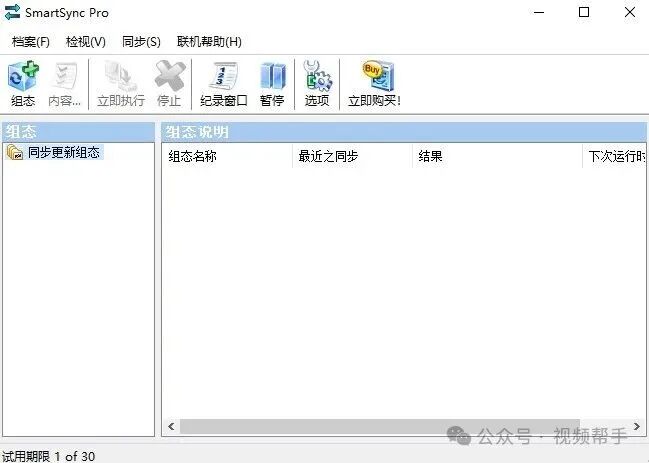This screenshot has height=463, width=649.
Task: Open the 检视(V) menu
Action: [x=86, y=42]
